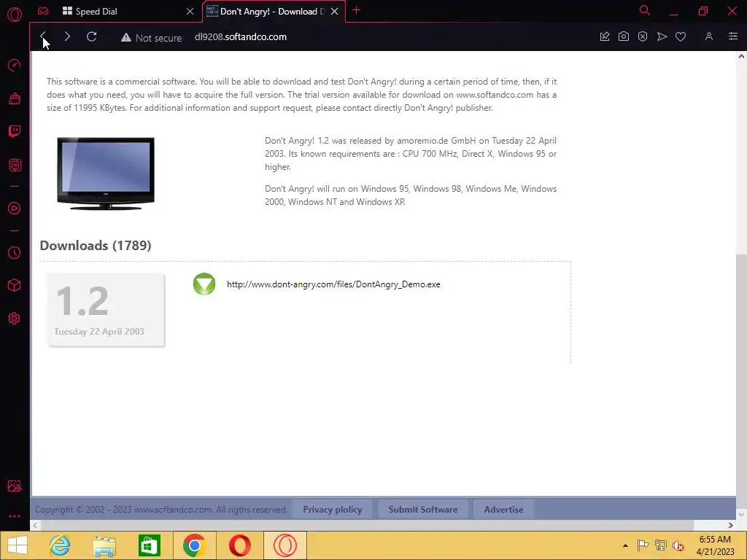Click the scroll up arrow

741,56
